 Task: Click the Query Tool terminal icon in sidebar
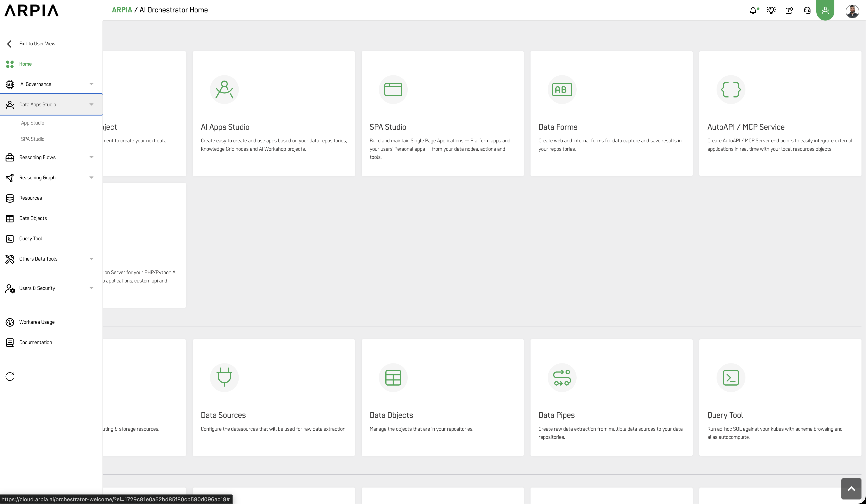click(10, 239)
